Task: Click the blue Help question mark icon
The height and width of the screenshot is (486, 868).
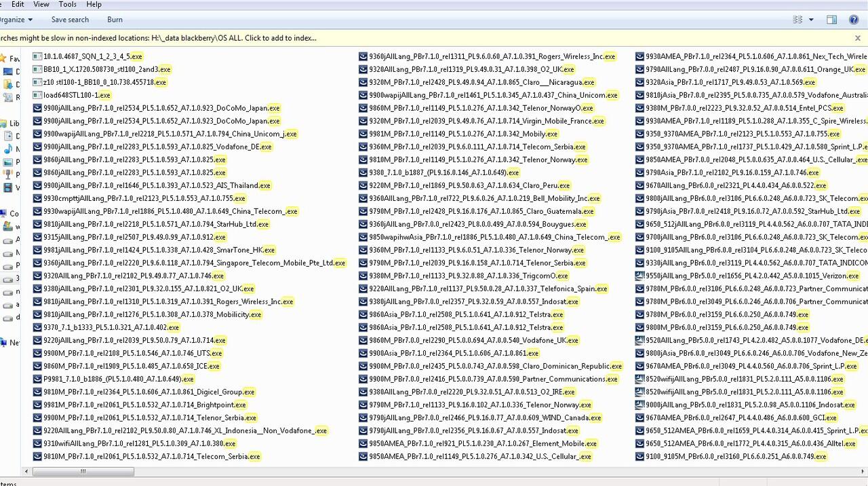Action: tap(854, 20)
